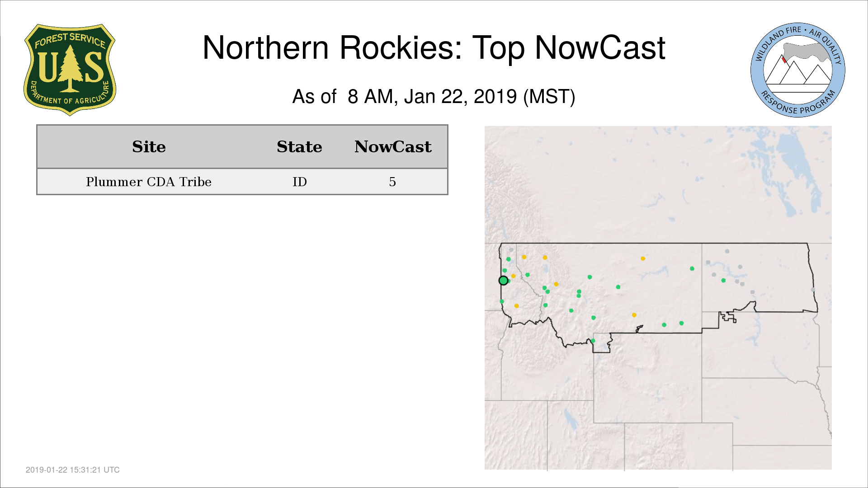The height and width of the screenshot is (488, 868).
Task: Click the UTC timestamp in the bottom-left corner
Action: [73, 470]
